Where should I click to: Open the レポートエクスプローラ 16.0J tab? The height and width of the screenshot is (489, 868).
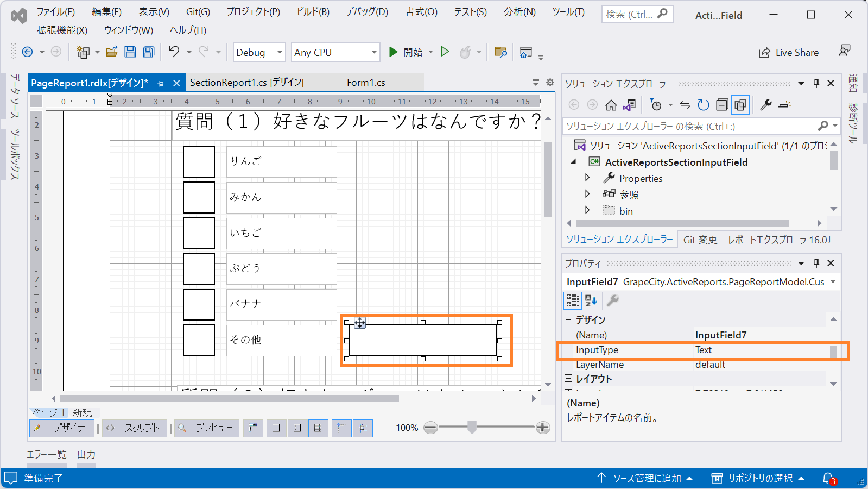(779, 240)
